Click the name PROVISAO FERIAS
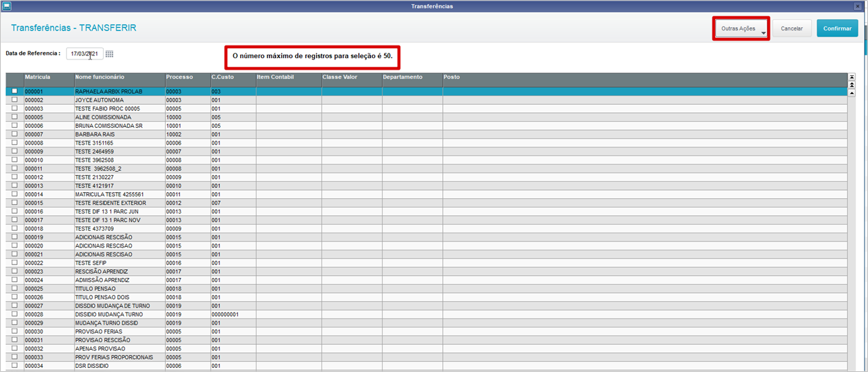The image size is (868, 372). (x=97, y=331)
